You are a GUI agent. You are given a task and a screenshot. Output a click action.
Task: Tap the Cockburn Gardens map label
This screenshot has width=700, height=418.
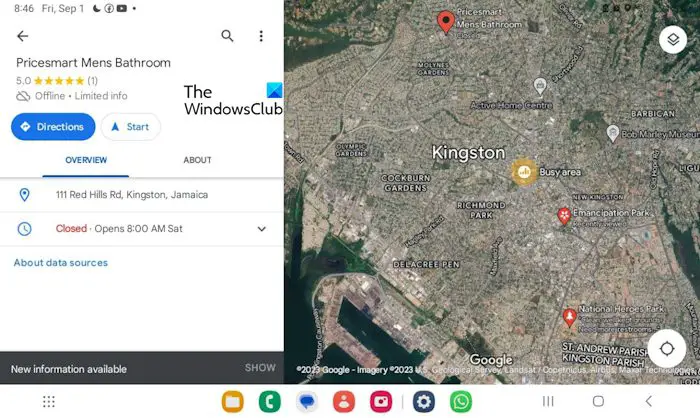point(406,183)
